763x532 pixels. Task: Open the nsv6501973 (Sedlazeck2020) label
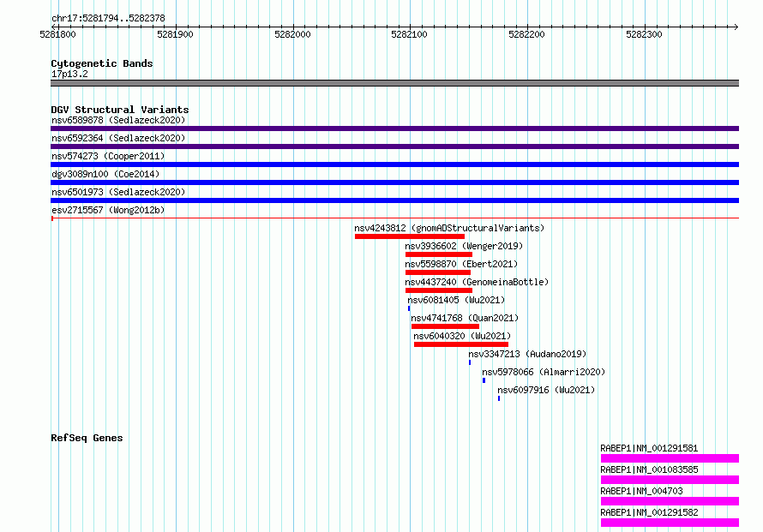(x=117, y=192)
